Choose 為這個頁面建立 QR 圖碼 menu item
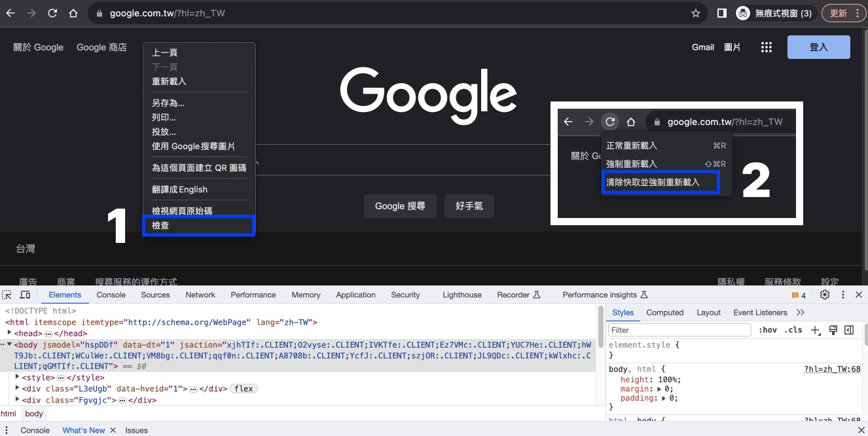The height and width of the screenshot is (436, 868). [199, 168]
